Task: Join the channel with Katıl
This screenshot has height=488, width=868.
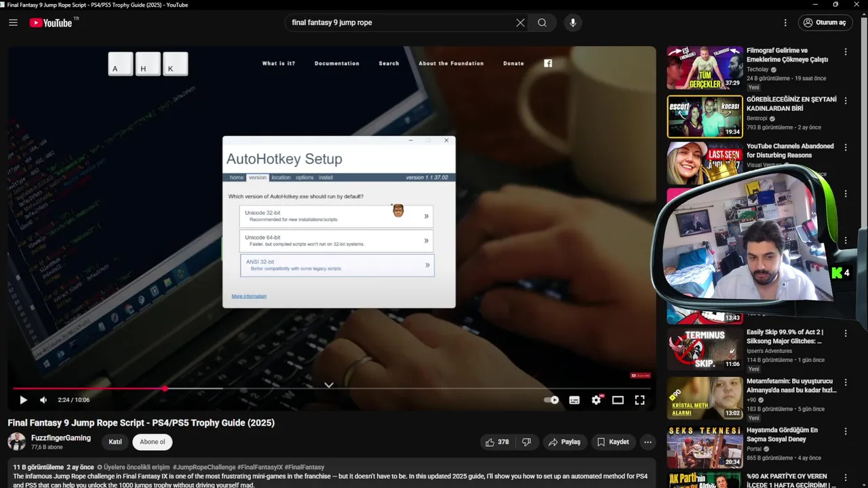Action: (x=115, y=442)
